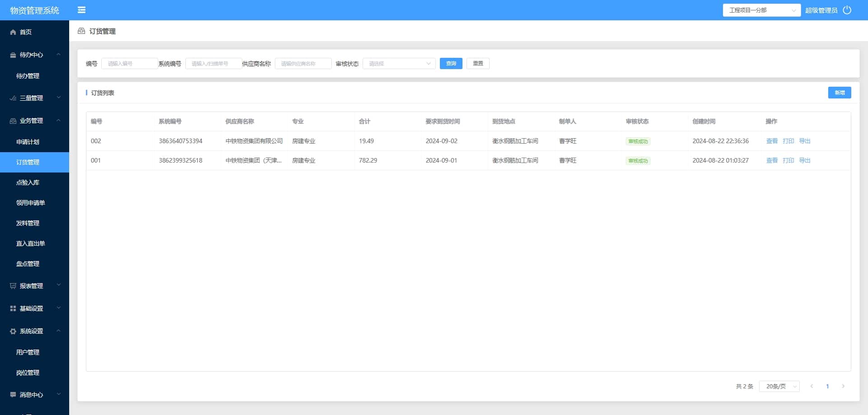Click the 要求到货时间 column header
The width and height of the screenshot is (868, 415).
click(443, 121)
